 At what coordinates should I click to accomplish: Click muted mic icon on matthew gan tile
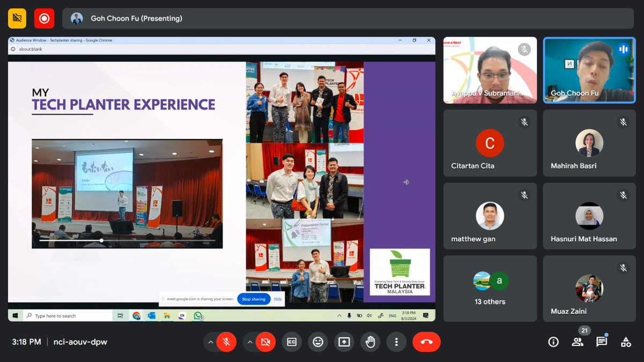524,195
